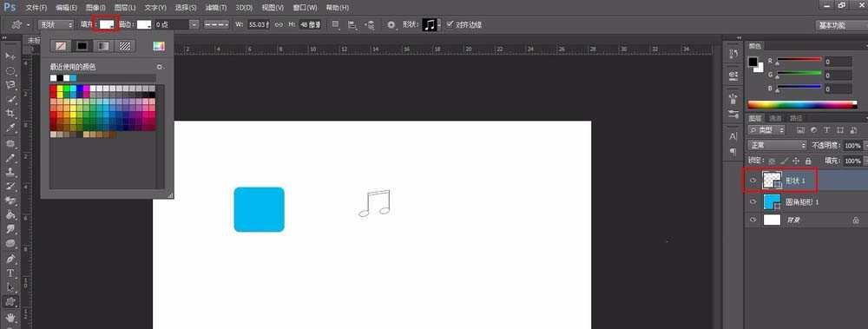
Task: Open the custom shape picker with music note
Action: (431, 24)
